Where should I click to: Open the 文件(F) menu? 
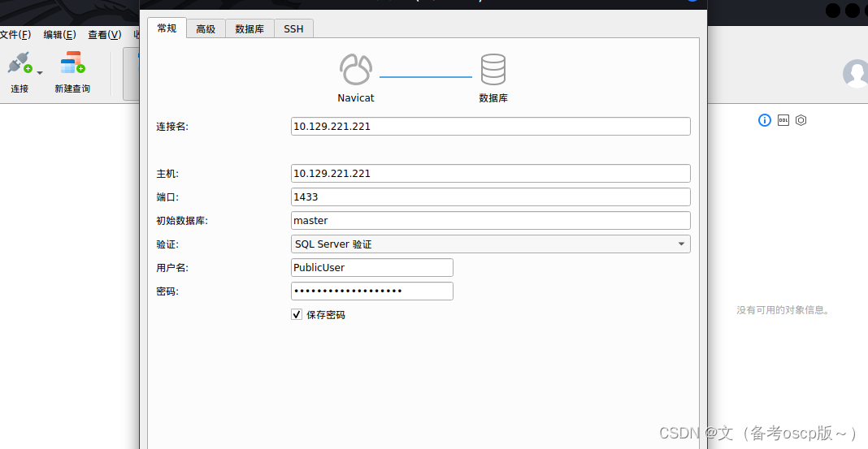15,35
